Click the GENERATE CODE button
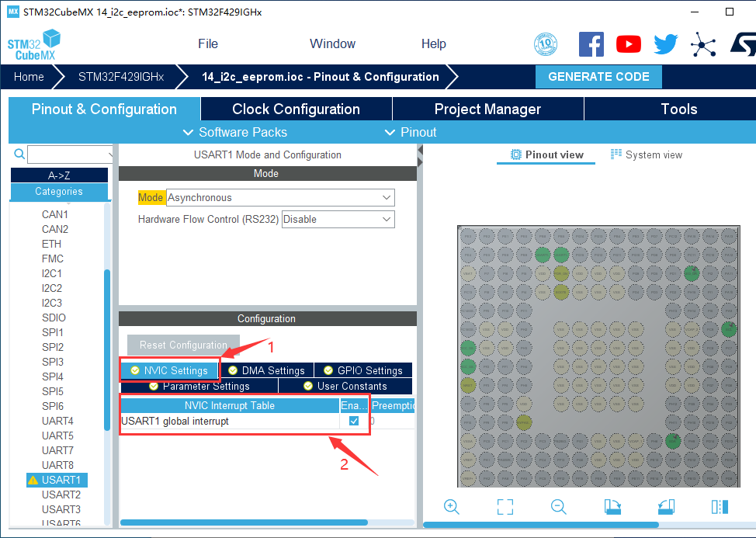The width and height of the screenshot is (756, 538). click(x=598, y=77)
